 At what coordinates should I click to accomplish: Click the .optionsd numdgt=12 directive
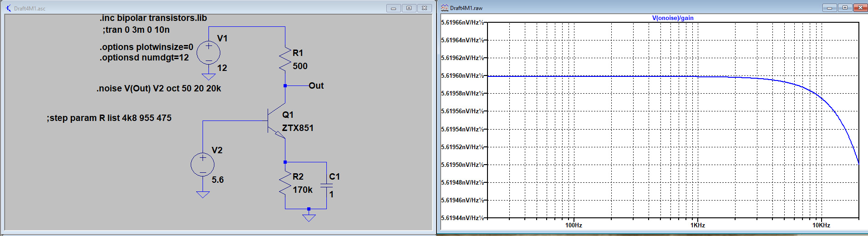click(144, 57)
